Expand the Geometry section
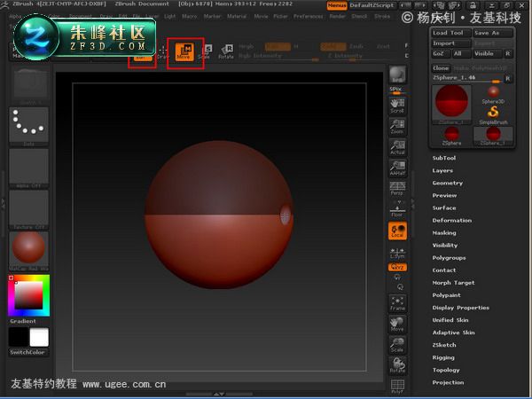The height and width of the screenshot is (399, 532). click(447, 183)
